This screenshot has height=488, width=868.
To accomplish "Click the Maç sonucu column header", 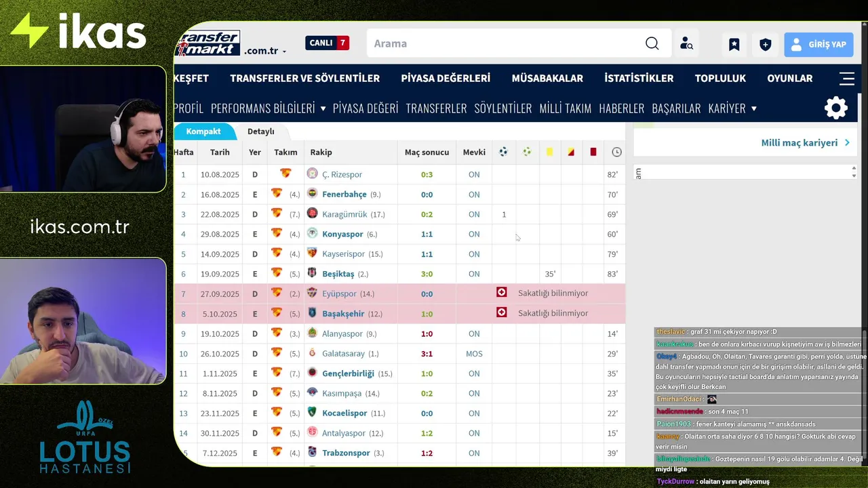I will point(427,152).
